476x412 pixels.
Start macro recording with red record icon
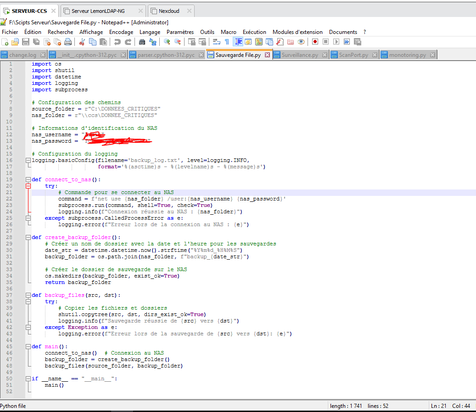pyautogui.click(x=315, y=42)
